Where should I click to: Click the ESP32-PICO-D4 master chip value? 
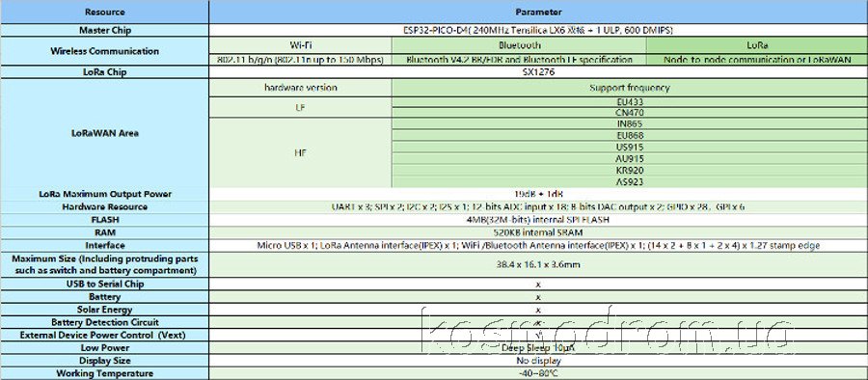538,30
